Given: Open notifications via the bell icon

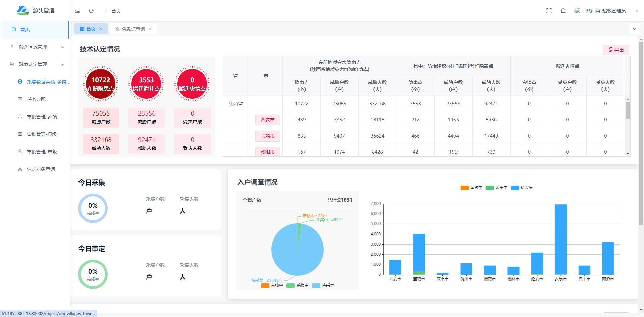Looking at the screenshot, I should [563, 11].
